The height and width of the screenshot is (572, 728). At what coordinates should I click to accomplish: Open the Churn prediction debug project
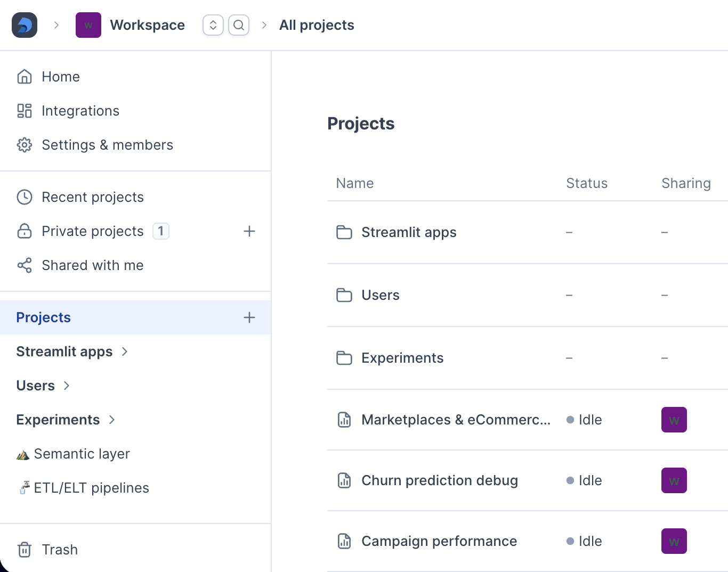tap(440, 480)
